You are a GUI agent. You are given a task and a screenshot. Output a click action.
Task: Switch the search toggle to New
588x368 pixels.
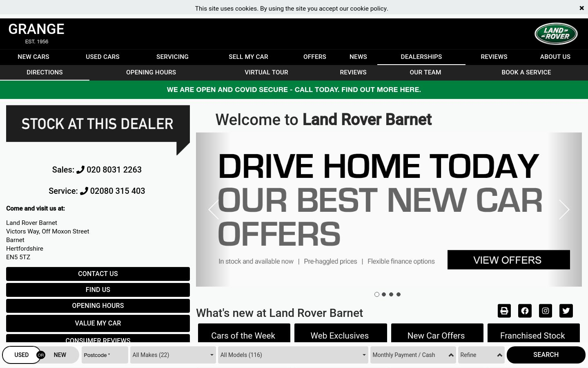[60, 355]
